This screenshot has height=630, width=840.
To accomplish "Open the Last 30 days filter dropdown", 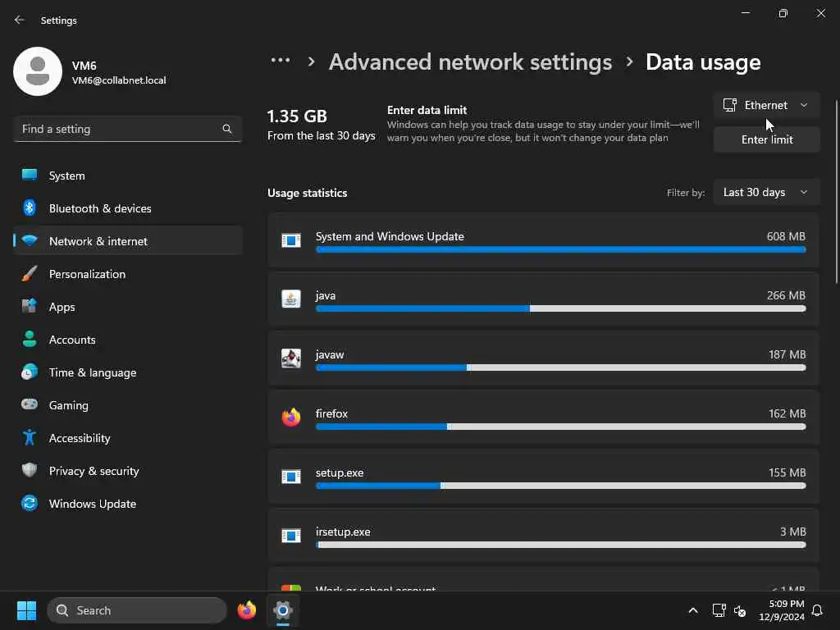I will click(x=766, y=192).
